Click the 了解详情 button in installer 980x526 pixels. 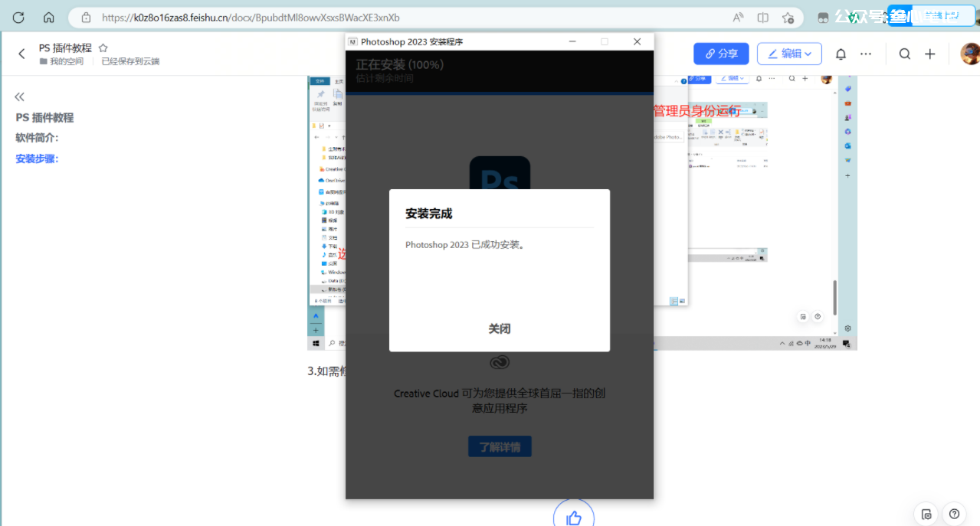(x=500, y=446)
